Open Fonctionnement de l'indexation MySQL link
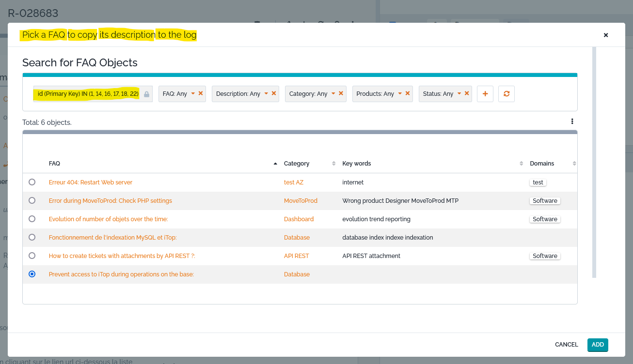Screen dimensions: 633x364 (113, 238)
